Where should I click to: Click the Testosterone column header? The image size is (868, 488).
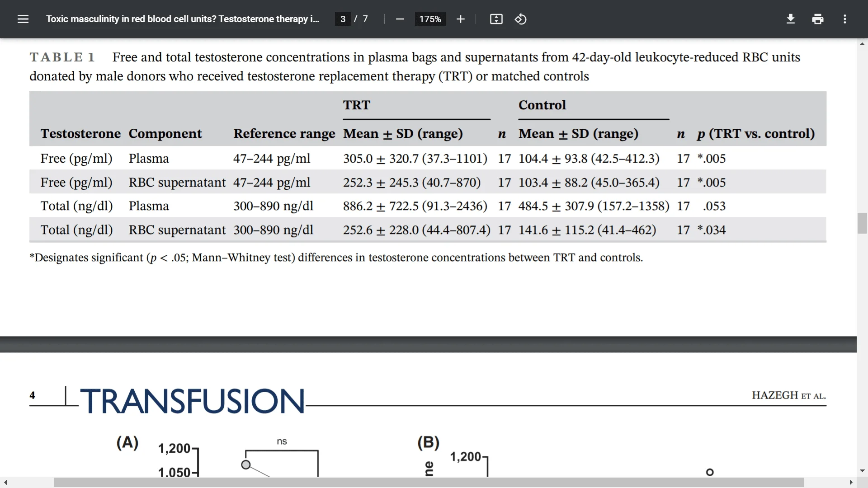pyautogui.click(x=80, y=134)
